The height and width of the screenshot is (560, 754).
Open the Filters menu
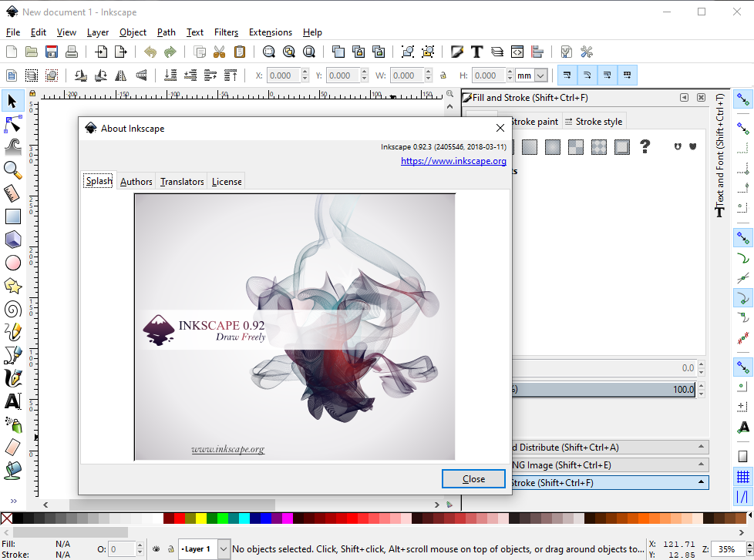coord(226,32)
